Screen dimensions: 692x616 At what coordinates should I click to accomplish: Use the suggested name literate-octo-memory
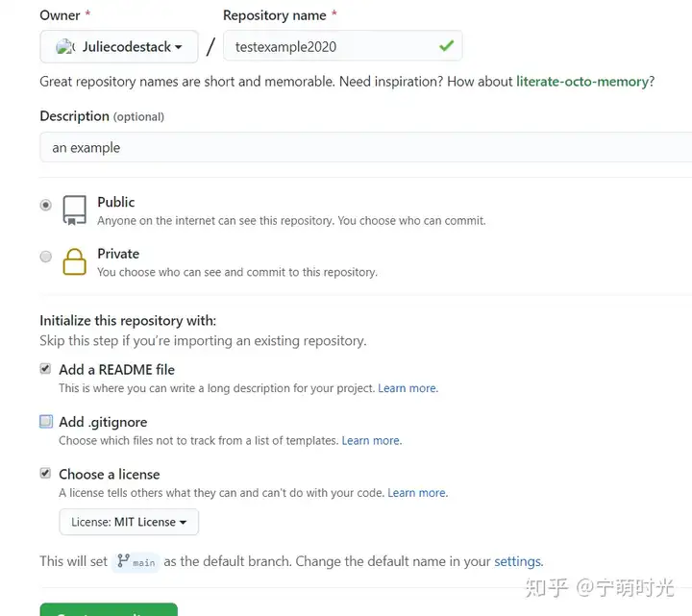coord(582,82)
